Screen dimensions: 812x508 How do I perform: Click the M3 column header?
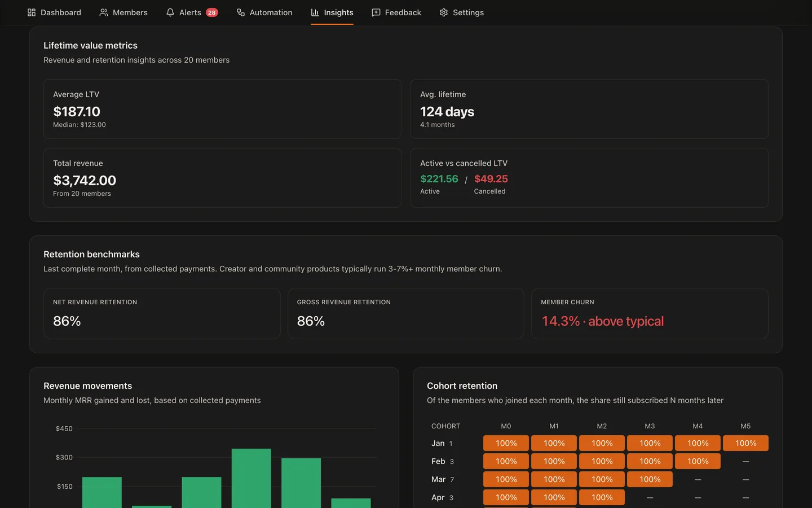tap(650, 426)
